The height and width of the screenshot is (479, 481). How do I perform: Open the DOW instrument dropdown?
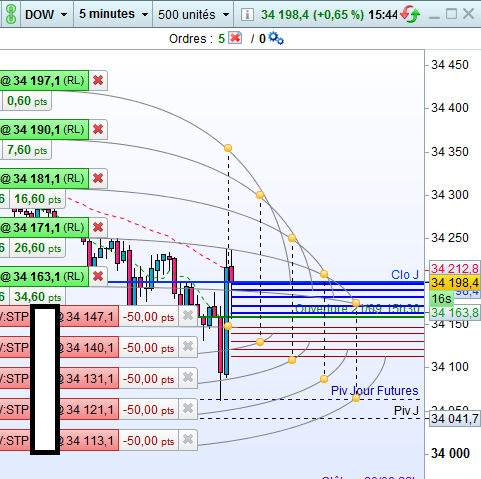[x=46, y=14]
